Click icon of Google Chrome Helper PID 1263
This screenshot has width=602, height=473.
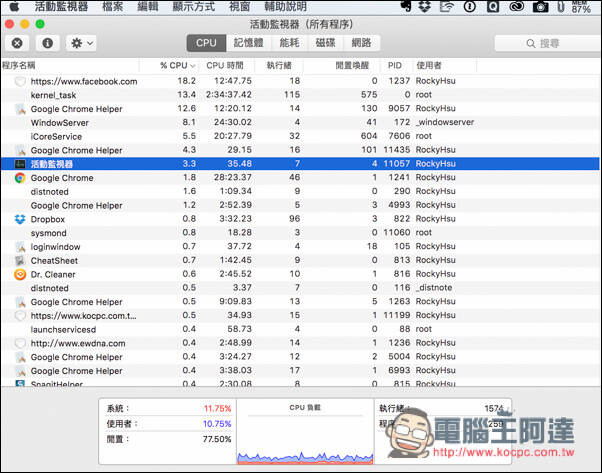coord(20,302)
